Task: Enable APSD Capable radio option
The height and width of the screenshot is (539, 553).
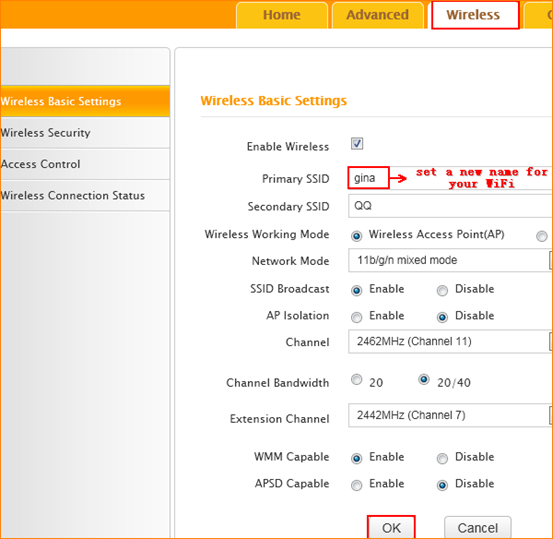Action: [x=357, y=485]
